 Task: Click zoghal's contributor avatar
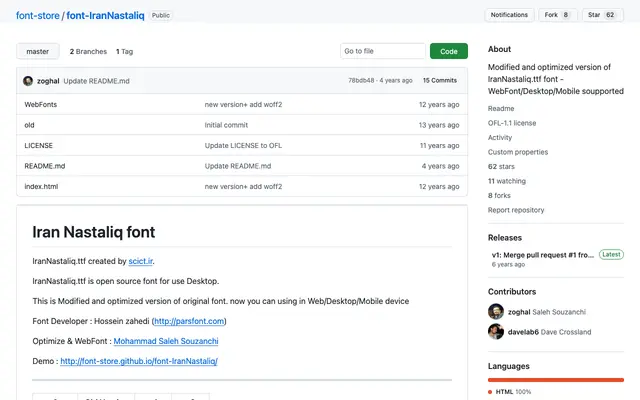pyautogui.click(x=496, y=311)
